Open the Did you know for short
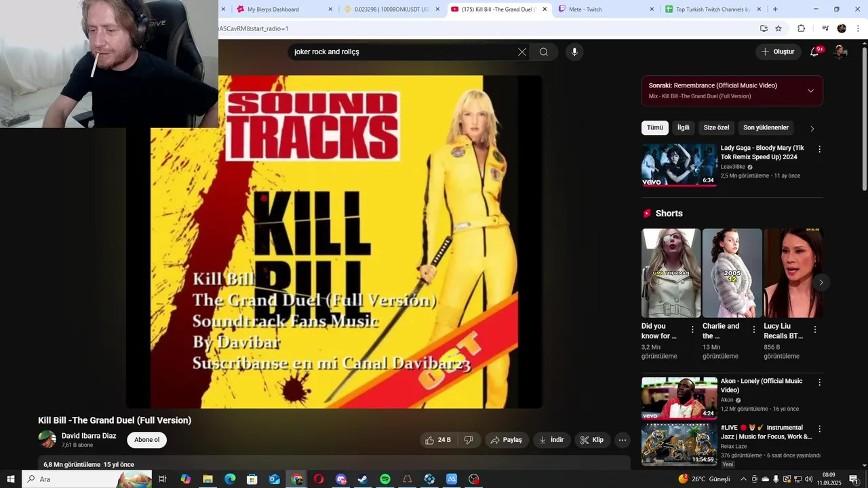The image size is (868, 488). pos(671,273)
